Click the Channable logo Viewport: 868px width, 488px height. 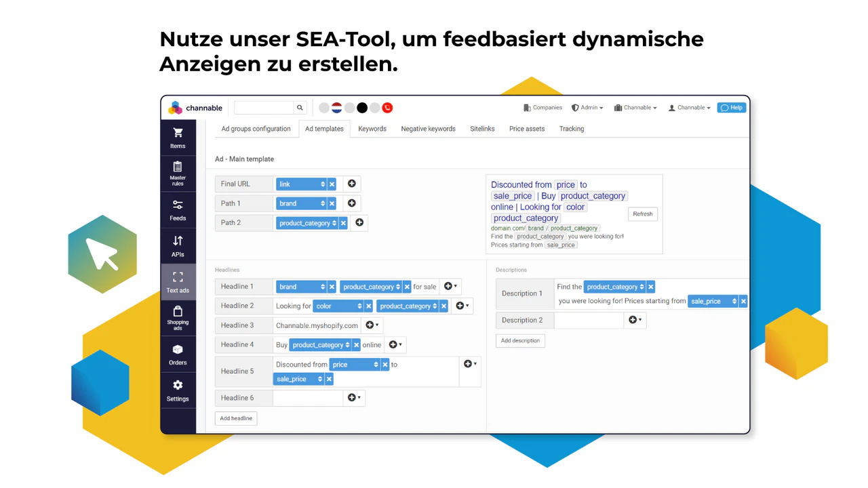pos(195,108)
